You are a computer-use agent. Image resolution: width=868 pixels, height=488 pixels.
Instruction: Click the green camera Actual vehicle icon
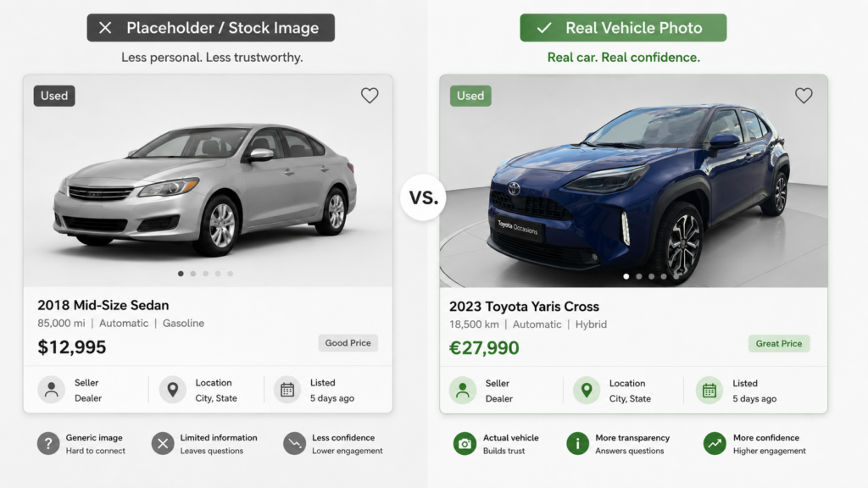pos(465,444)
